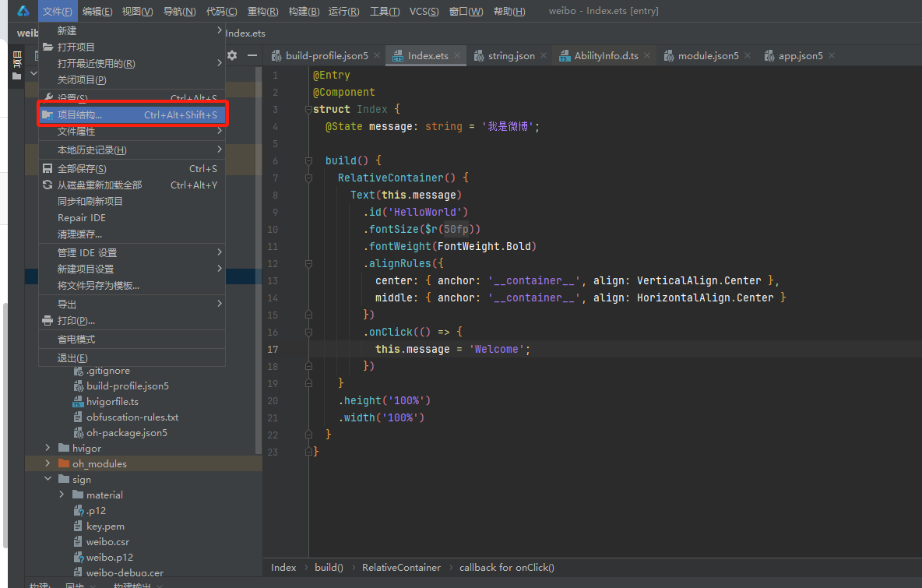Fold the onClick callback on line 16
Image resolution: width=922 pixels, height=588 pixels.
pyautogui.click(x=308, y=332)
